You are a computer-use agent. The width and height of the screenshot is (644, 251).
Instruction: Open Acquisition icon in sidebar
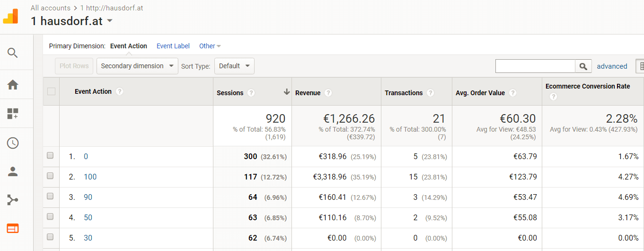13,200
